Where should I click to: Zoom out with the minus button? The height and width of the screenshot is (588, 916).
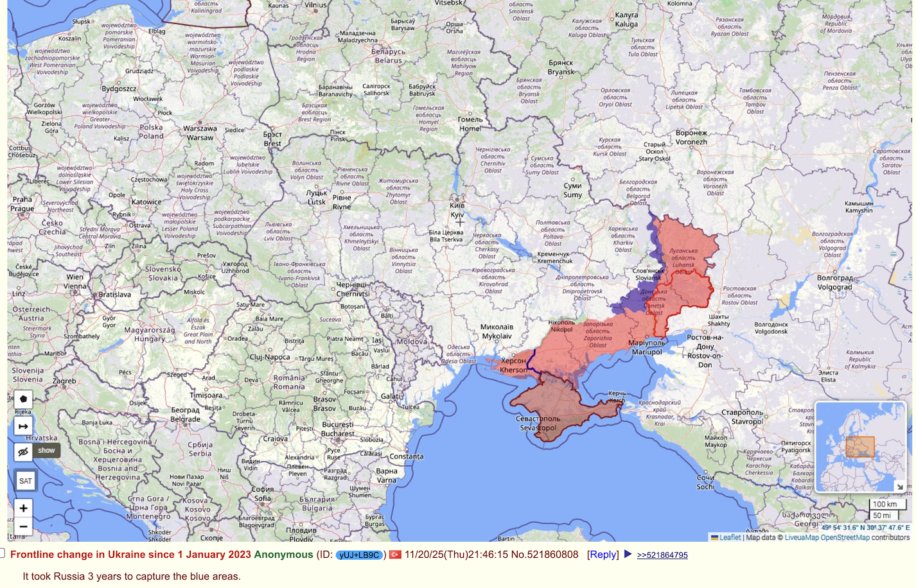23,526
